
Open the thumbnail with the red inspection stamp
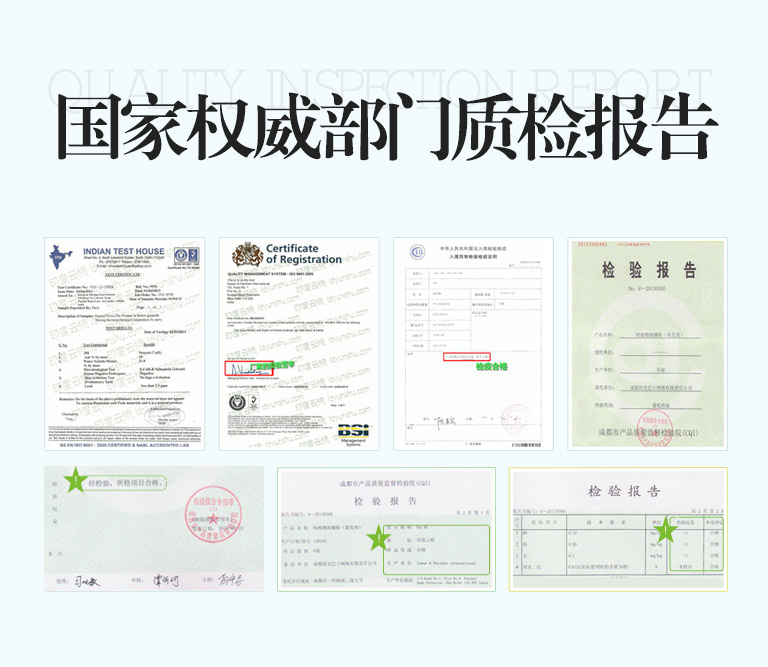click(x=154, y=529)
